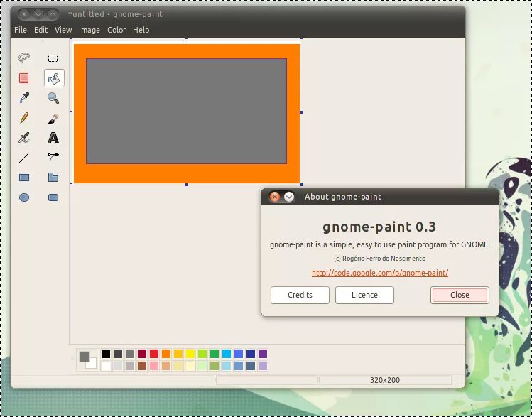Select the bucket fill tool

coord(54,78)
